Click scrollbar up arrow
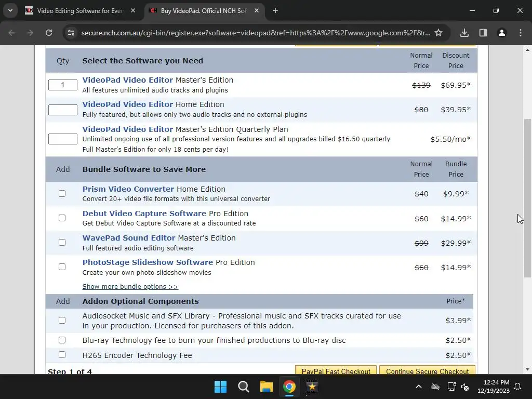The image size is (532, 399). coord(527,50)
